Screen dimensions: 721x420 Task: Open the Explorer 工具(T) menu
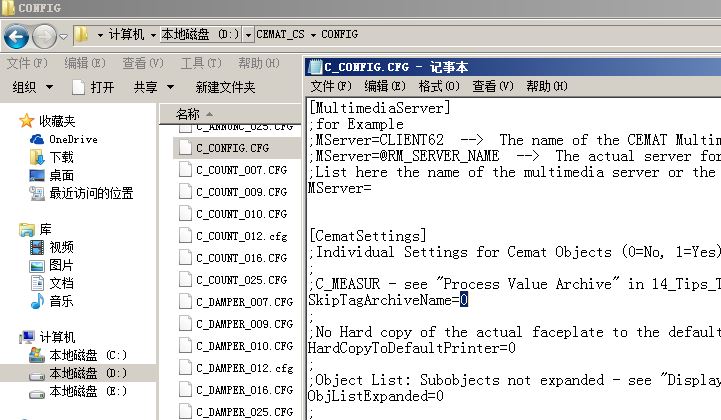tap(201, 63)
